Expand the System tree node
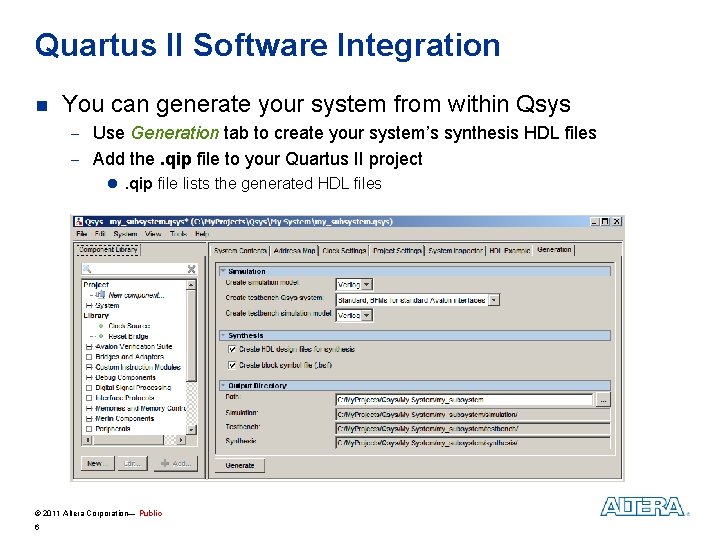The width and height of the screenshot is (720, 540). click(x=89, y=305)
